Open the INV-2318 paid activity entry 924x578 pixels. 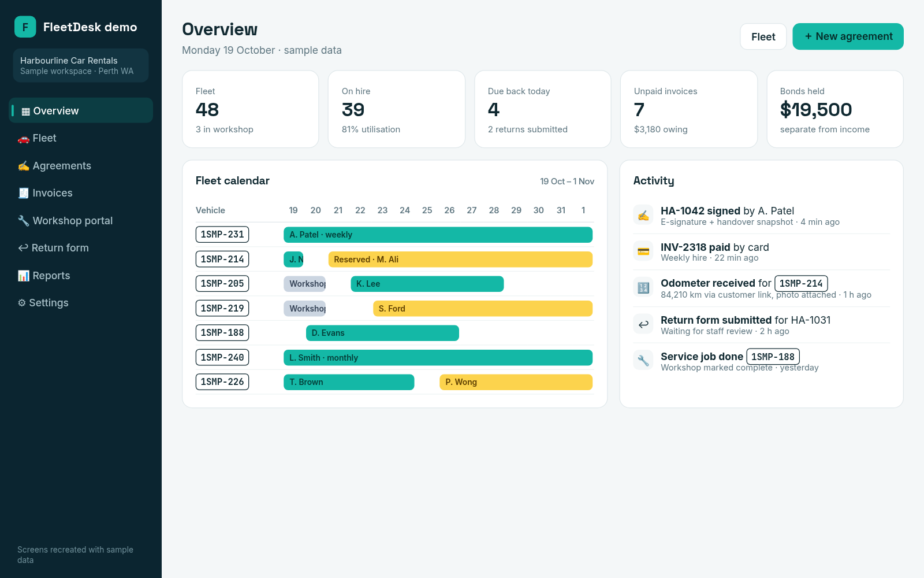pyautogui.click(x=761, y=252)
